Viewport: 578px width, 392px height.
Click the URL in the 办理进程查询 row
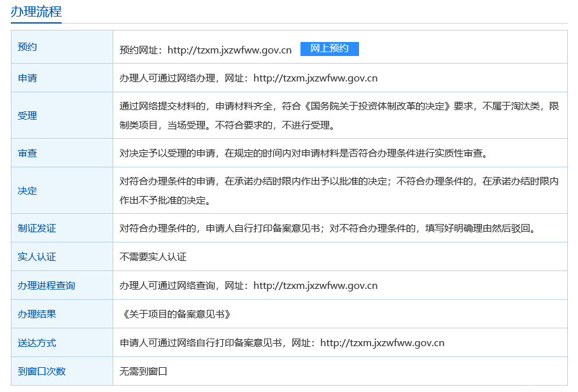coord(315,285)
